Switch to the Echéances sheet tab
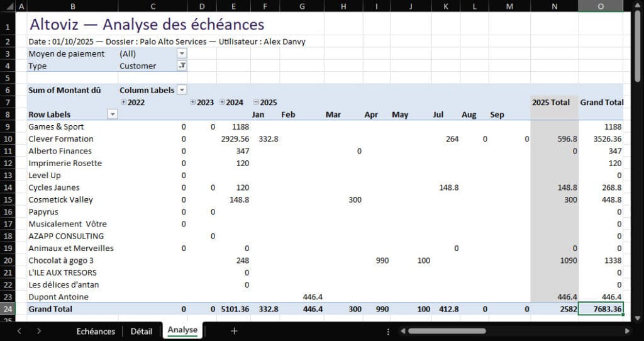This screenshot has width=644, height=341. tap(96, 331)
